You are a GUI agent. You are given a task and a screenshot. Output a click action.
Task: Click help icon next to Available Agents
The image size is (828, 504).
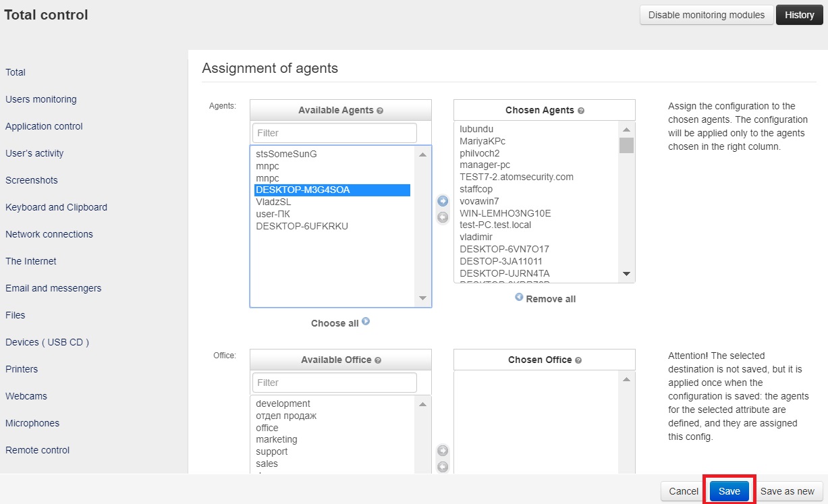(x=380, y=111)
